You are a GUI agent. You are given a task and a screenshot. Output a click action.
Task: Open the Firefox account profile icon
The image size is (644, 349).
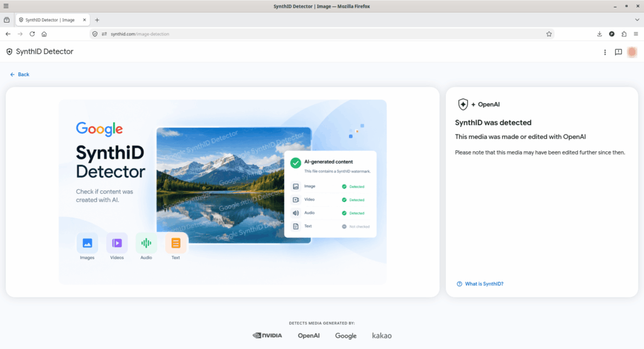(612, 34)
